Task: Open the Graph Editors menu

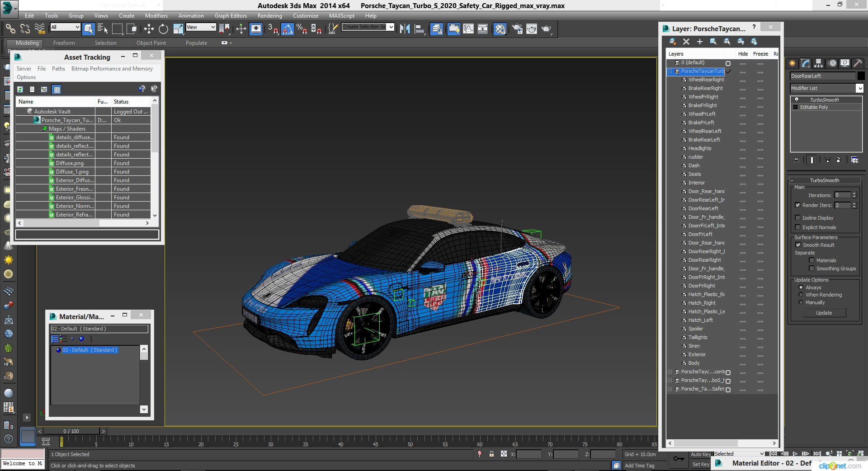Action: 231,15
